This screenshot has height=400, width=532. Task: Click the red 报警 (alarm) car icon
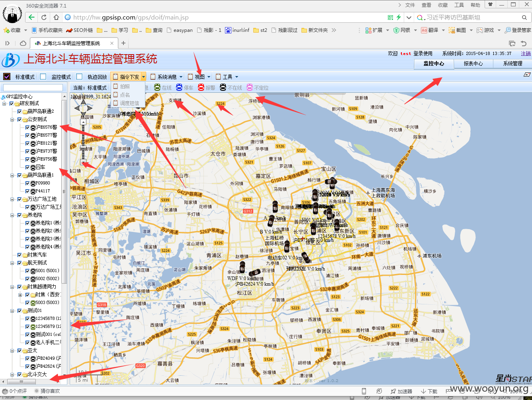pos(201,88)
